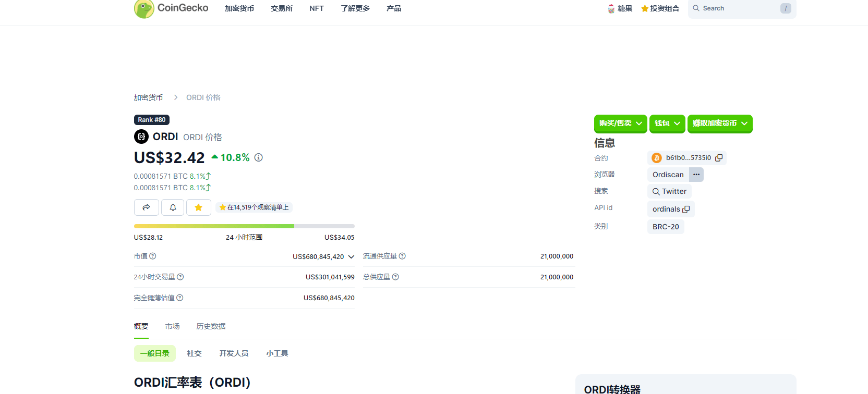
Task: Toggle the favorite star for ORDI
Action: pos(199,207)
